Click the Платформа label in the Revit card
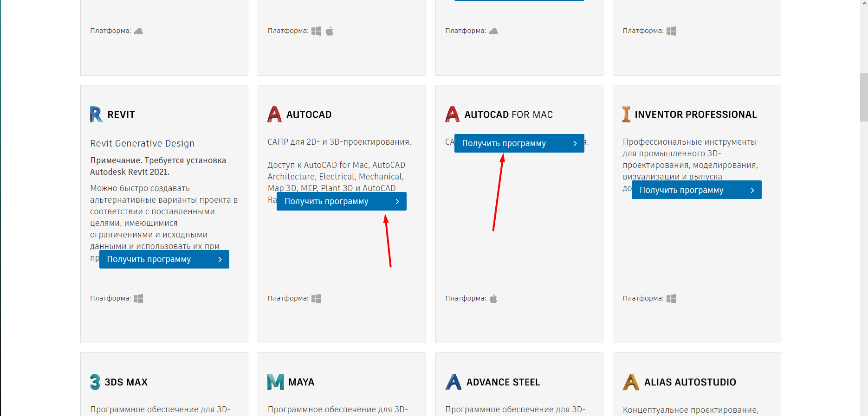 (110, 298)
